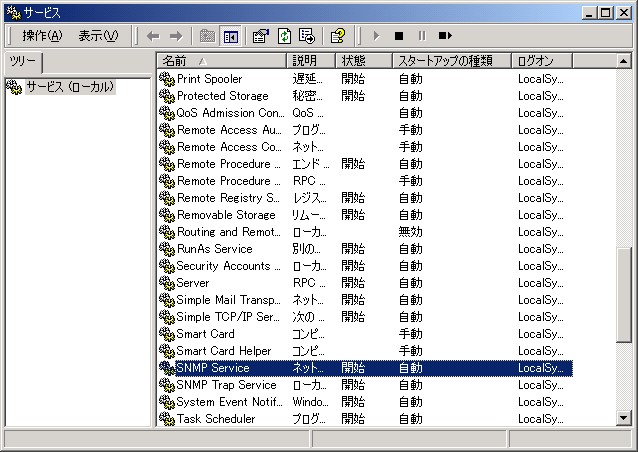
Task: Click the Back arrow toolbar icon
Action: [153, 36]
